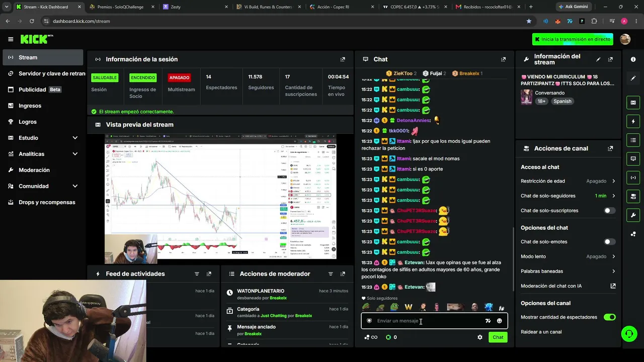Click the external link icon for Moderación del chat con IA
Image resolution: width=644 pixels, height=362 pixels.
pos(613,286)
